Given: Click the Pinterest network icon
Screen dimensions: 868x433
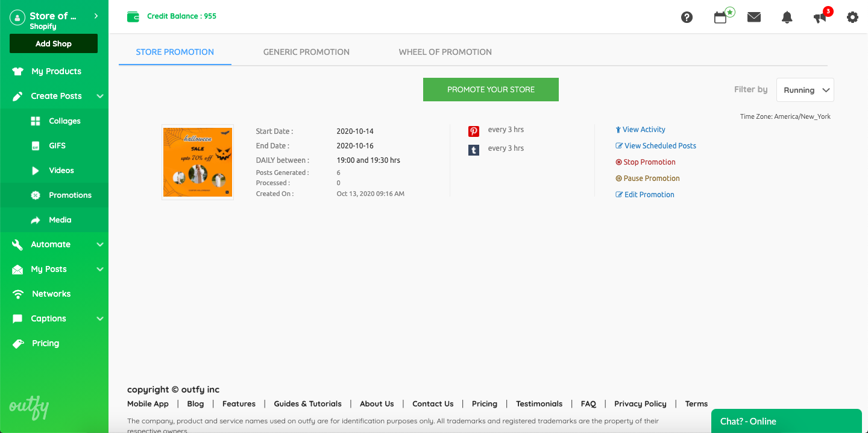Looking at the screenshot, I should click(x=474, y=131).
